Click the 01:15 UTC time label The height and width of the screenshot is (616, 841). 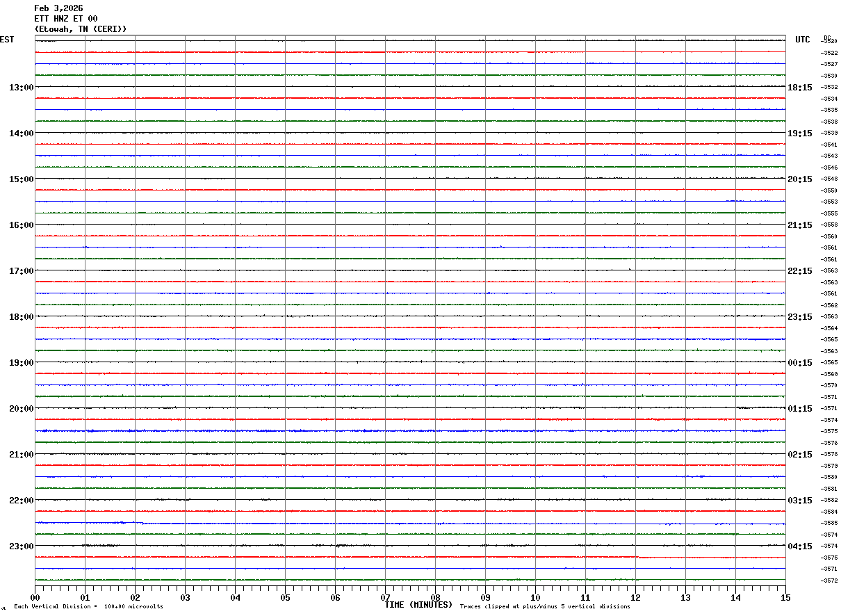tap(800, 409)
